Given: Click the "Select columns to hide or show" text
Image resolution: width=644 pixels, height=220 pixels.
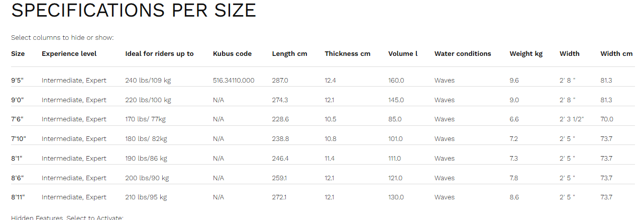Looking at the screenshot, I should pyautogui.click(x=62, y=38).
